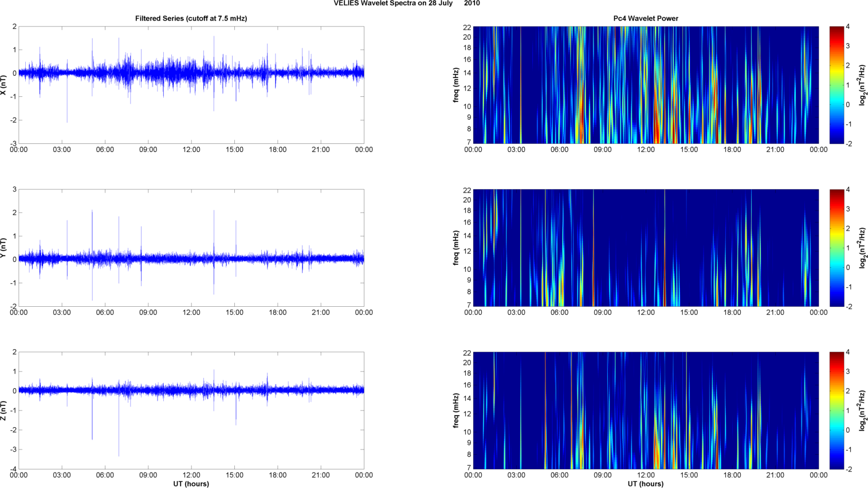Click UT (hours) label under Z series plot
Screen dimensions: 868x488
[x=191, y=483]
